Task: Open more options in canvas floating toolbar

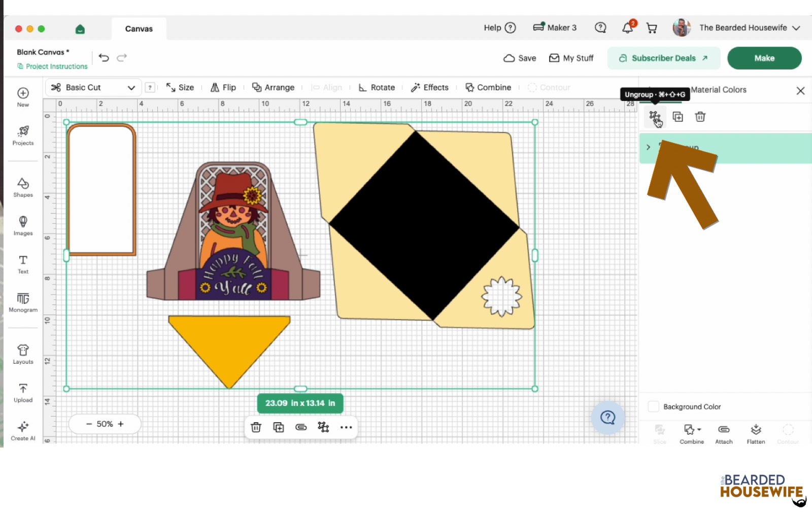Action: 346,427
